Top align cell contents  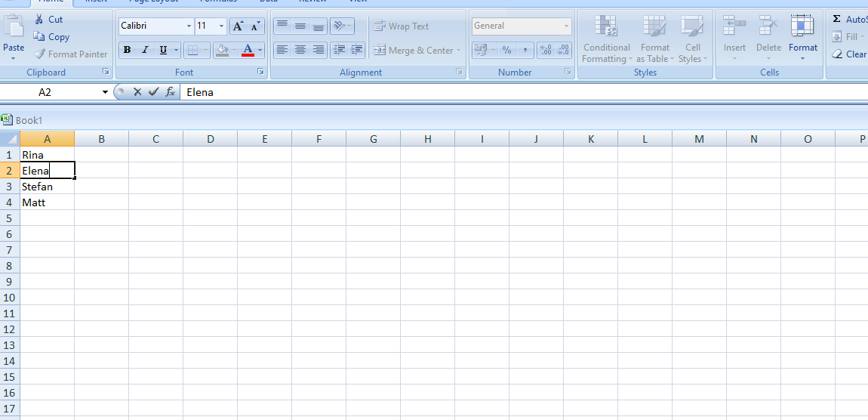coord(282,26)
